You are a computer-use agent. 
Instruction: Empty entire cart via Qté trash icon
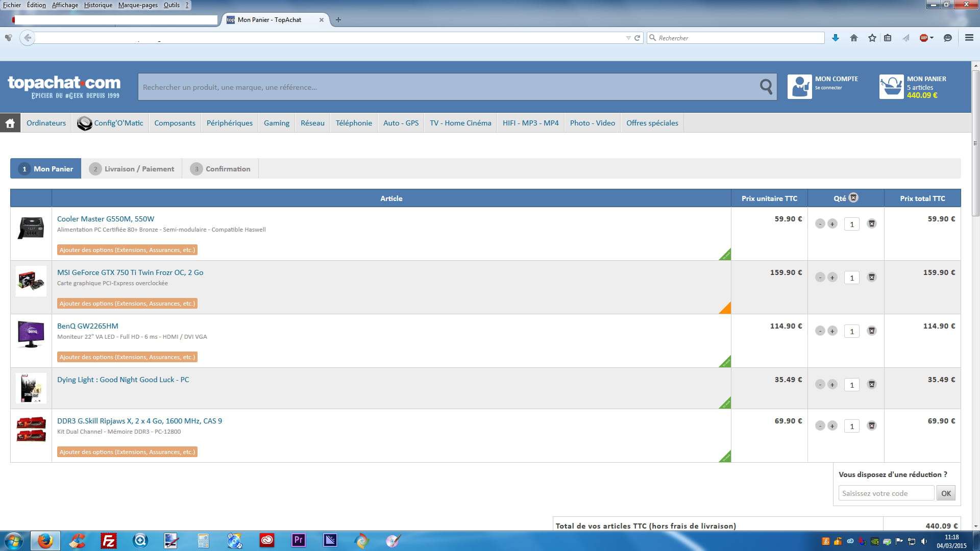coord(853,198)
